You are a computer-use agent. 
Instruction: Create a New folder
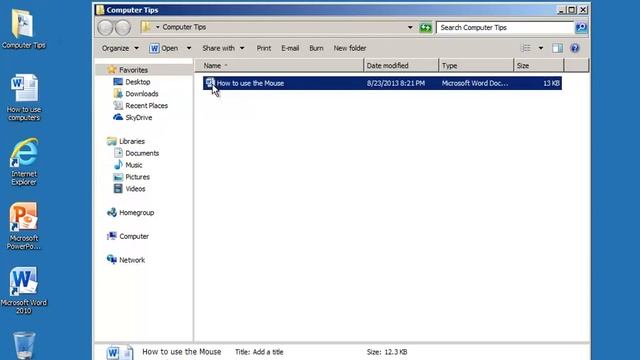(x=350, y=48)
